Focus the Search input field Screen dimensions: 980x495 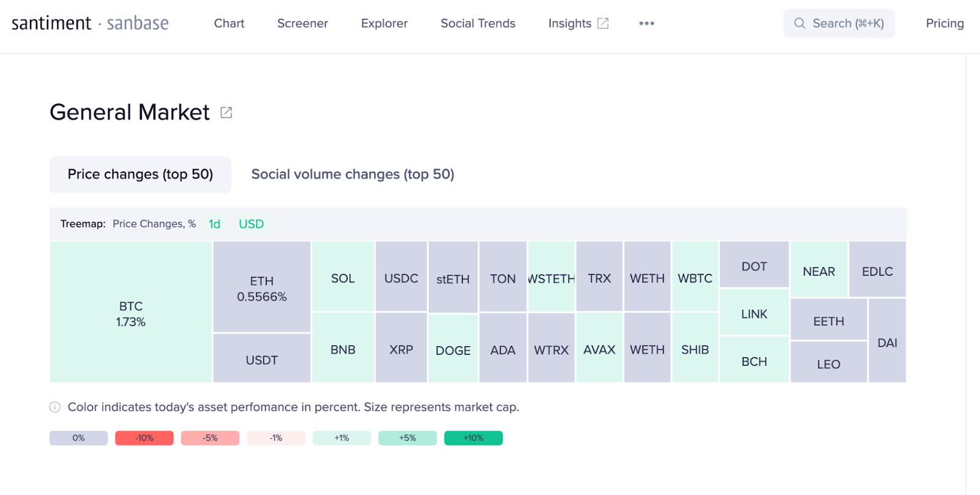pos(839,23)
